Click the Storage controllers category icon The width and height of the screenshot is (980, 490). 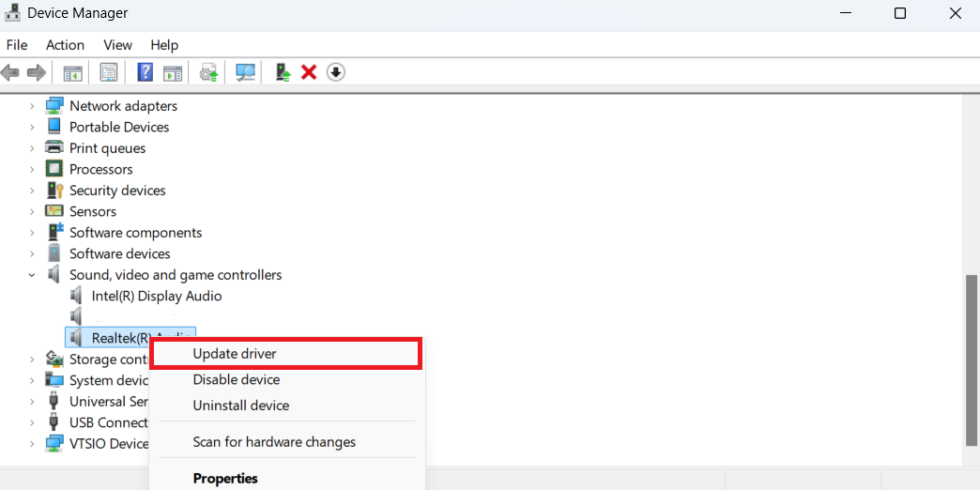point(54,360)
